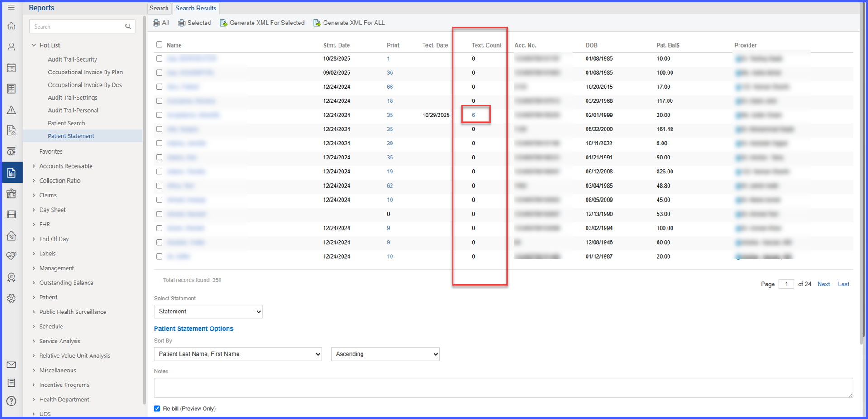This screenshot has width=868, height=419.
Task: Click the sidebar icon below the calendar
Action: pyautogui.click(x=11, y=89)
